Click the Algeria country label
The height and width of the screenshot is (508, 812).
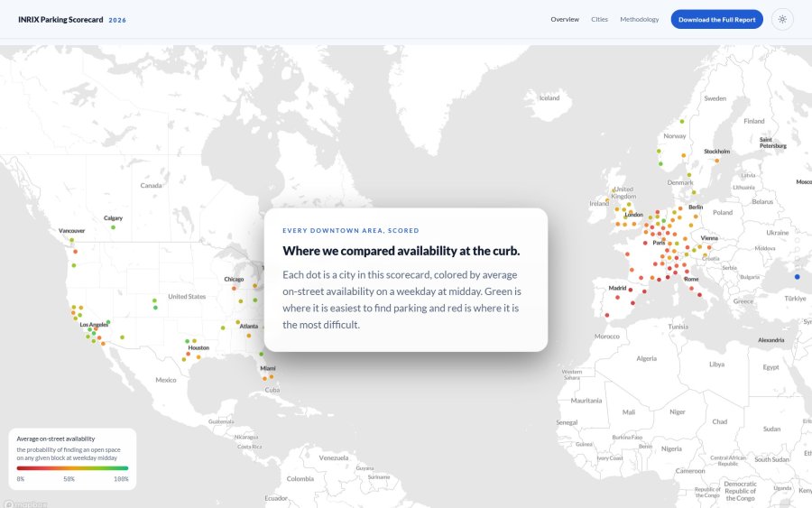[x=646, y=358]
